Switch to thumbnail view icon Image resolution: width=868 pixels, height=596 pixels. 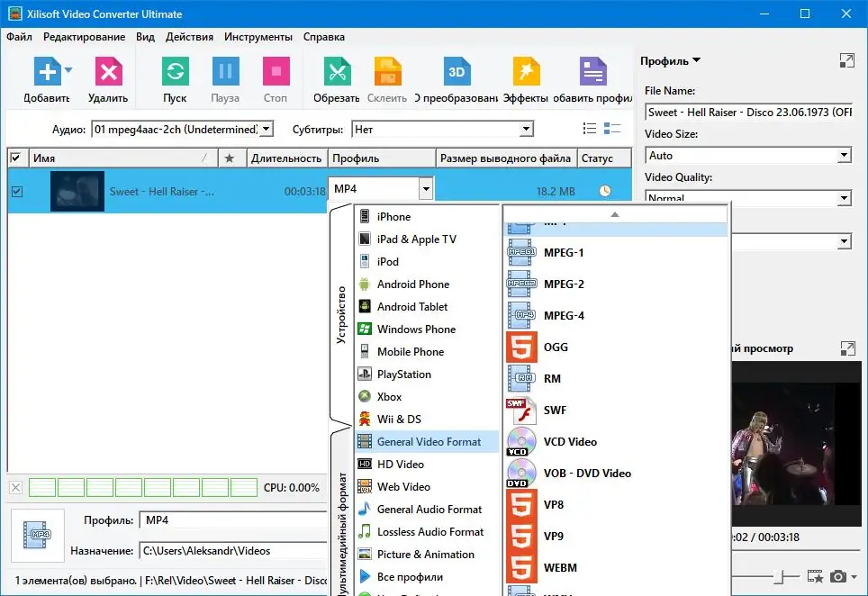point(611,129)
